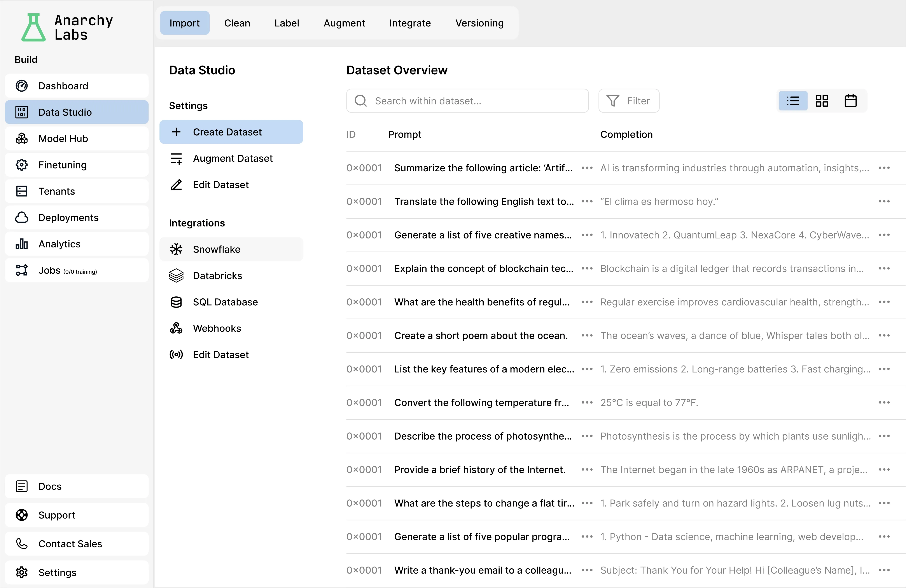Viewport: 906px width, 588px height.
Task: Open row menu for ARPANET completion row
Action: (x=884, y=470)
